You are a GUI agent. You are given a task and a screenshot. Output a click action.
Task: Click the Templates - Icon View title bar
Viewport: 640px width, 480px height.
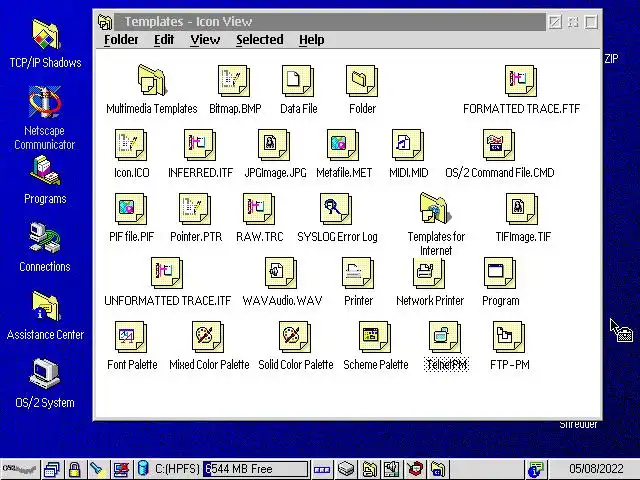point(330,22)
